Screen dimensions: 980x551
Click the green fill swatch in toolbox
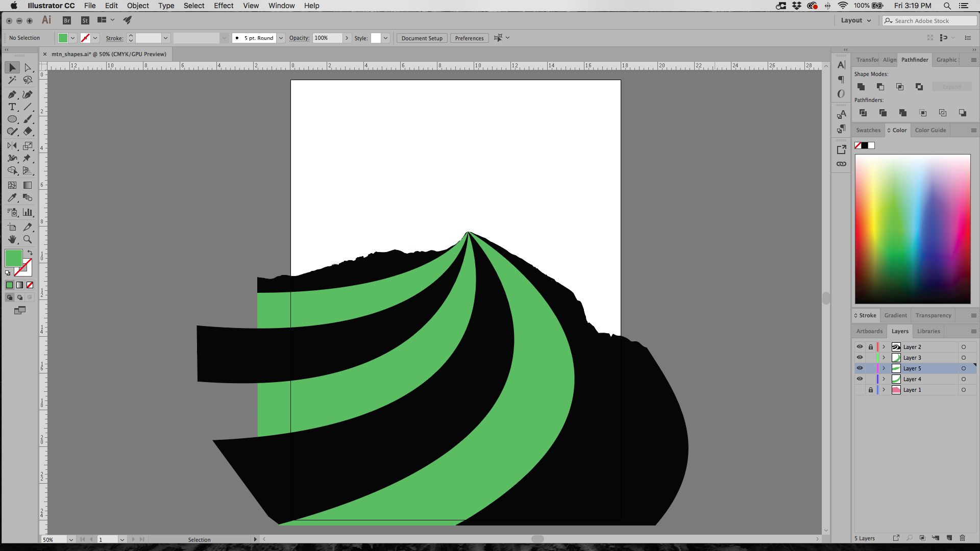coord(13,258)
